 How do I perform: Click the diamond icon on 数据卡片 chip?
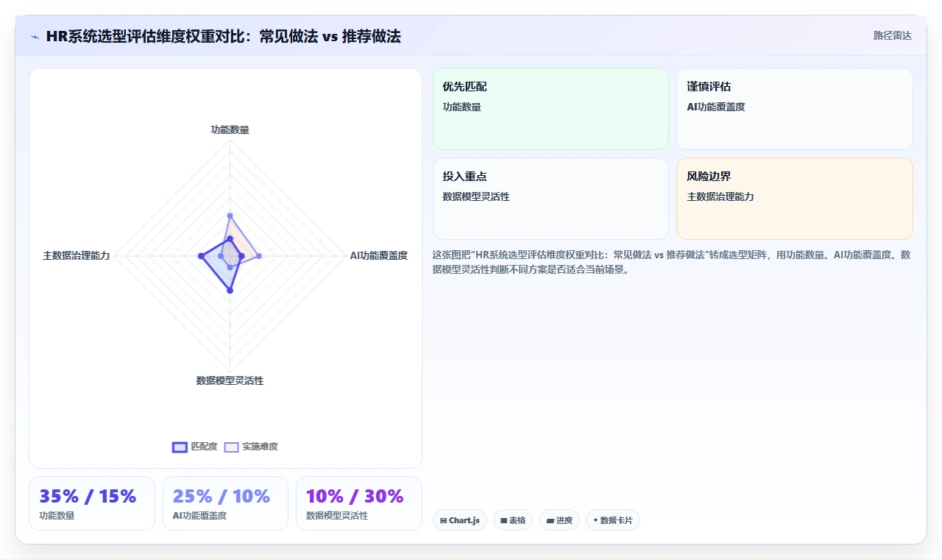(595, 520)
